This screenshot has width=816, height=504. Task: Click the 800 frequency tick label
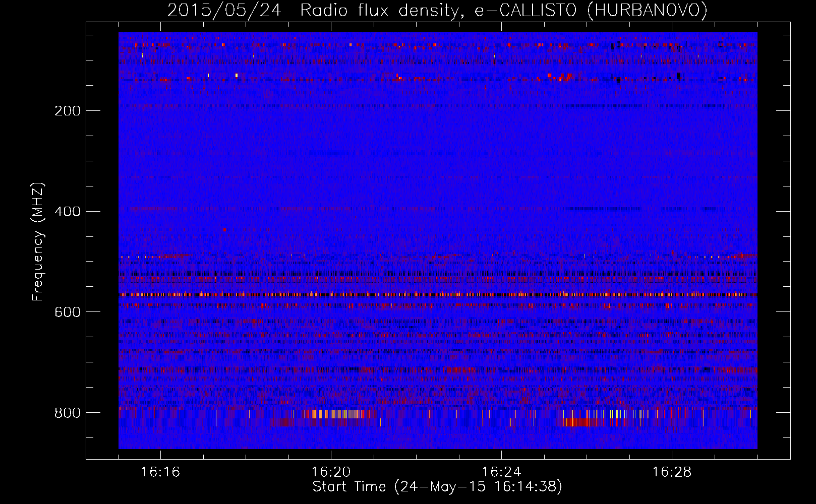click(68, 413)
